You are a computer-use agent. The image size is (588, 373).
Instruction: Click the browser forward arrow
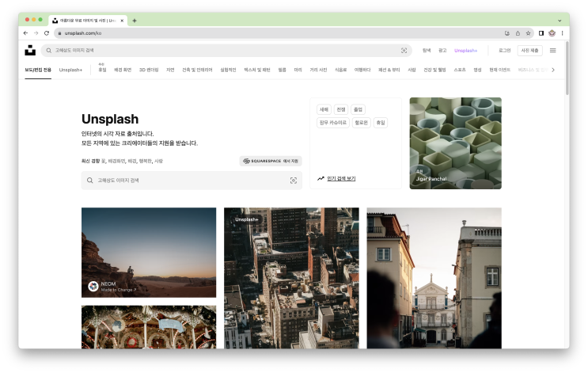(x=36, y=33)
